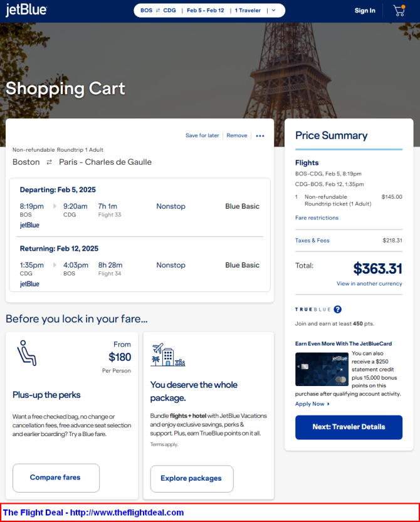Viewport: 420px width, 522px height.
Task: Click Flight 33 label
Action: (110, 215)
